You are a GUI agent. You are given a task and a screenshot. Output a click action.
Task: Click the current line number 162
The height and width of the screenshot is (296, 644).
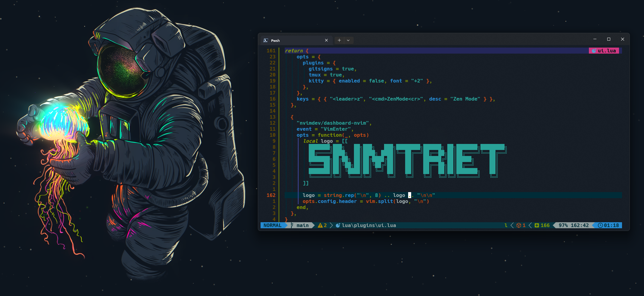click(x=271, y=195)
